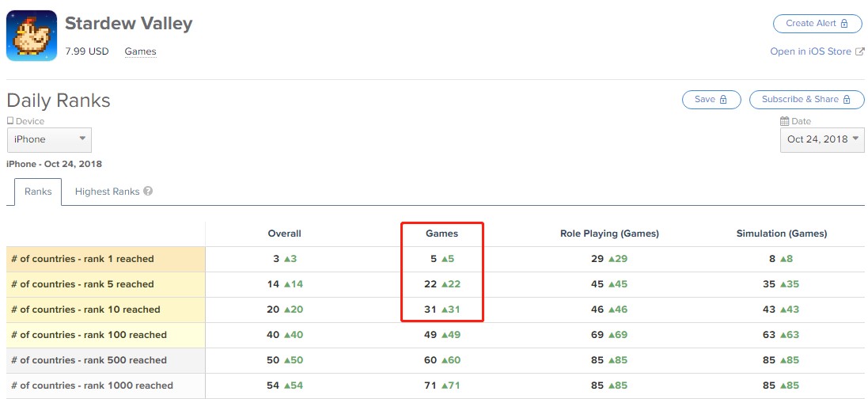
Task: Click the Overall column header
Action: [285, 234]
